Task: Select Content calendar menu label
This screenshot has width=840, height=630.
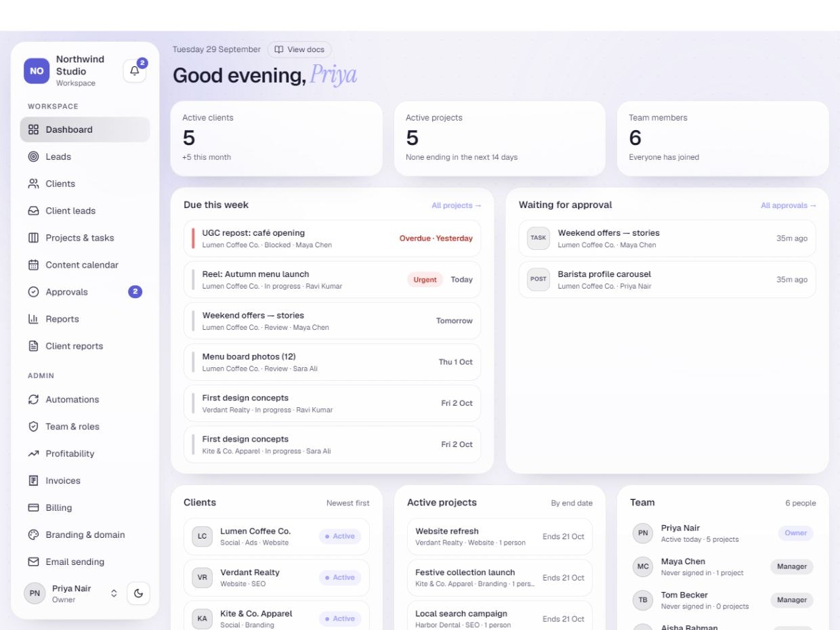Action: pos(82,265)
